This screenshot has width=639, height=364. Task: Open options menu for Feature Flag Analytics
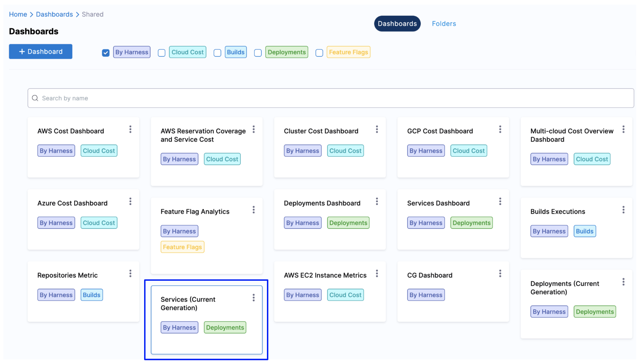[x=254, y=210]
